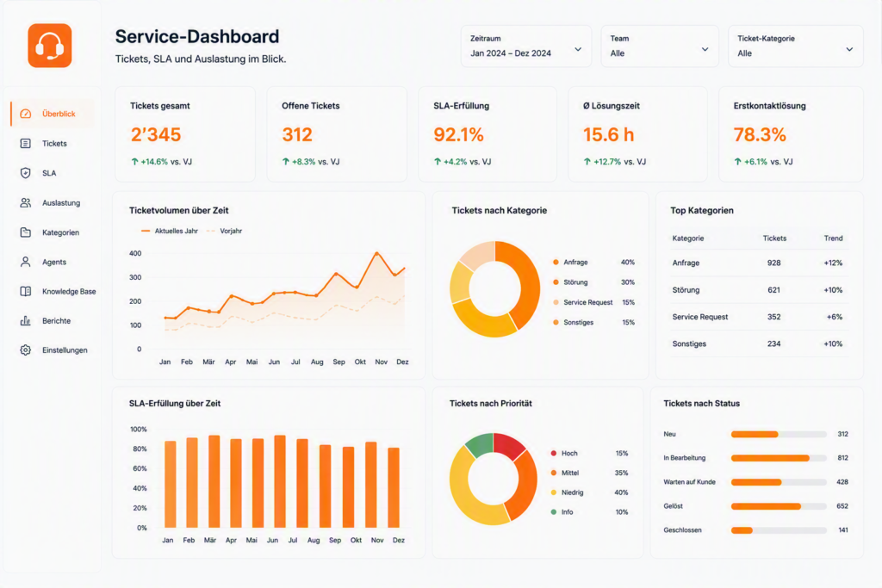Open the Berichte label
Screen dimensions: 882x588
pos(56,321)
